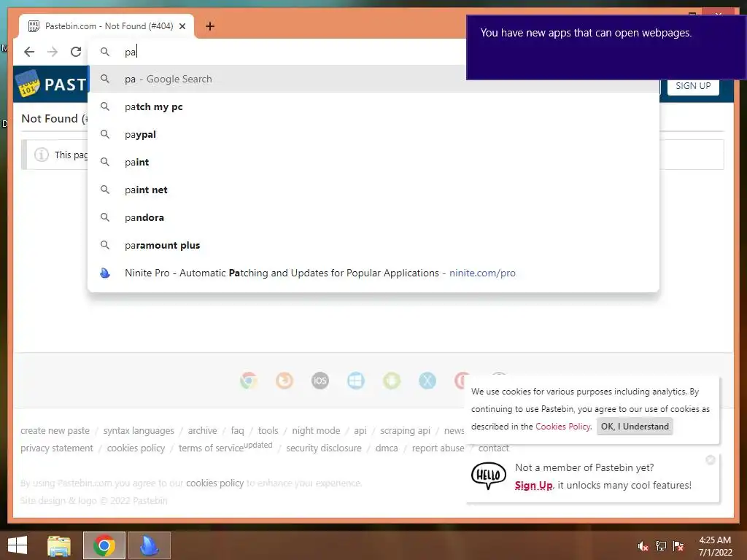Open 'syntax languages' footer link

139,430
